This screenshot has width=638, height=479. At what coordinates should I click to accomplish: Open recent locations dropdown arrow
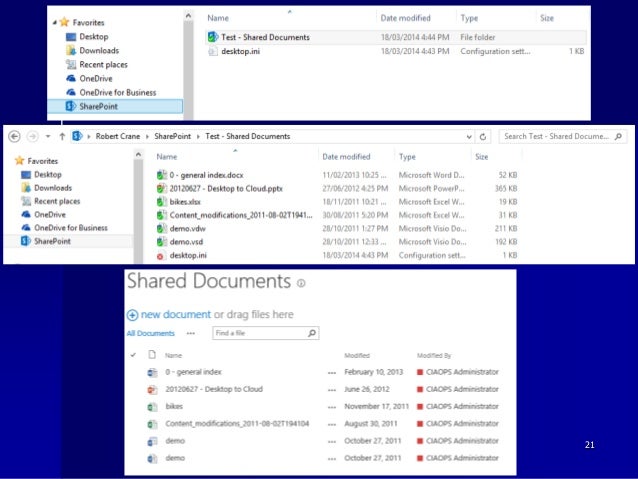(48, 136)
